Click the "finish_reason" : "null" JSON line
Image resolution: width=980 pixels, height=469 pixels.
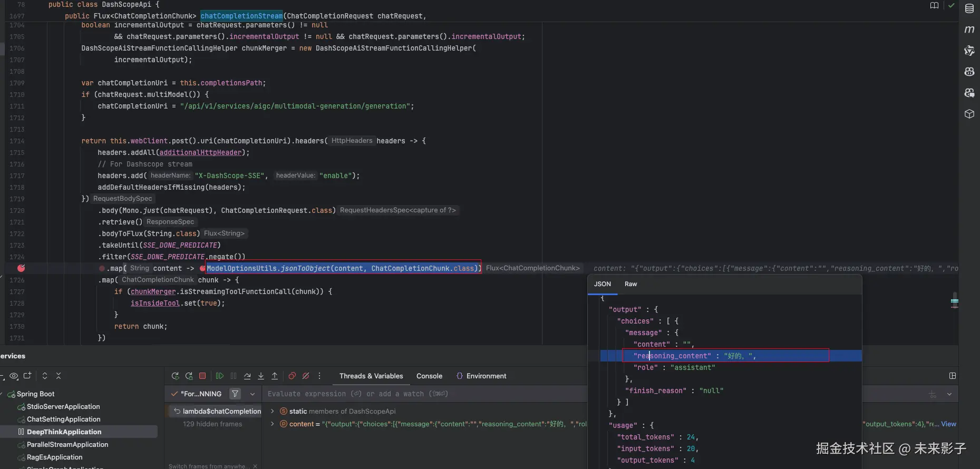(x=674, y=390)
